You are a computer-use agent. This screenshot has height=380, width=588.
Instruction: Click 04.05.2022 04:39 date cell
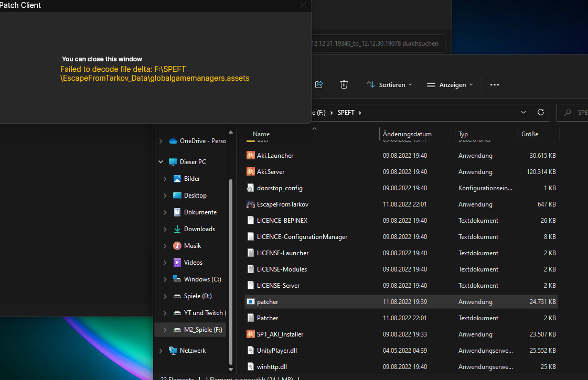tap(404, 351)
